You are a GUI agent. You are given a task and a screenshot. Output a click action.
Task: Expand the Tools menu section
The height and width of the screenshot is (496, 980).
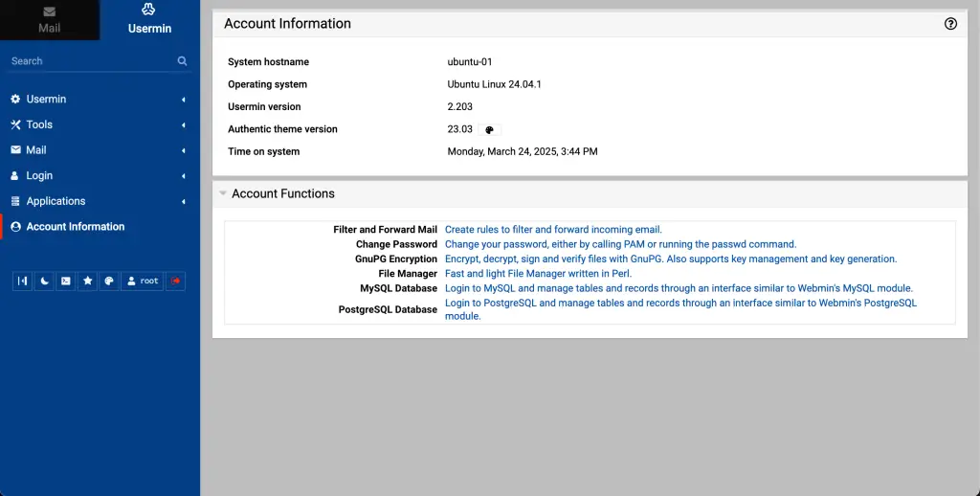pos(39,124)
